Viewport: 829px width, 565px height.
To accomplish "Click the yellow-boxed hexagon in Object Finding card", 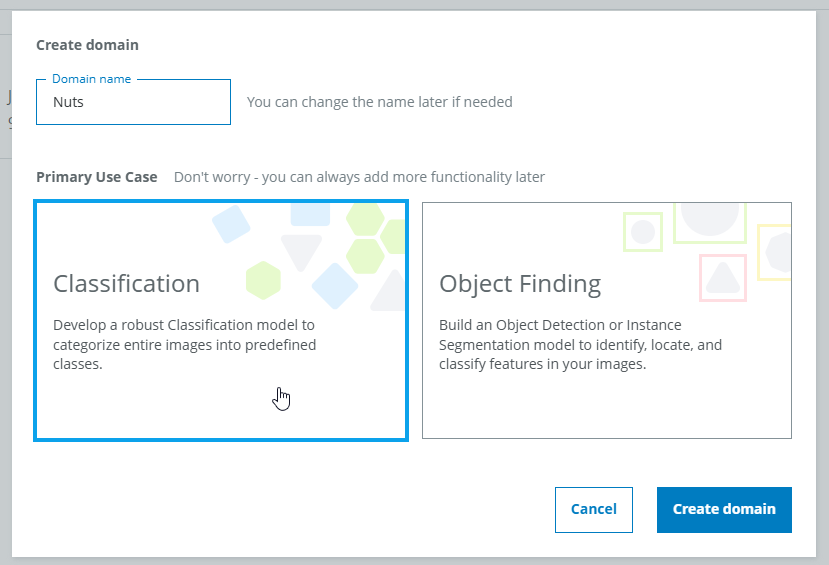I will click(x=775, y=252).
